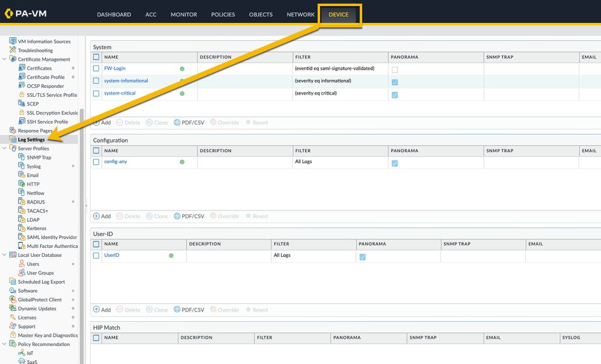Click the SNMP Trap icon in sidebar
Viewport: 601px width, 364px height.
tap(22, 157)
